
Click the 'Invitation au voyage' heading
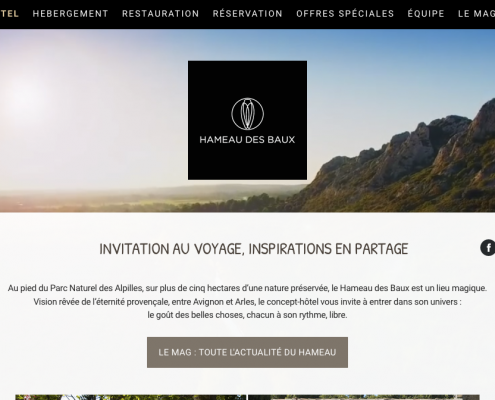tap(254, 249)
